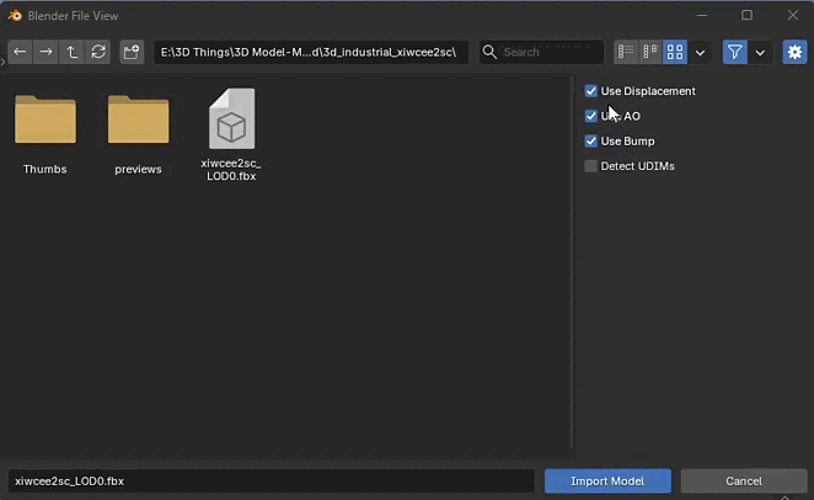The width and height of the screenshot is (814, 500).
Task: Enable Detect UDIMs checkbox
Action: pos(591,166)
